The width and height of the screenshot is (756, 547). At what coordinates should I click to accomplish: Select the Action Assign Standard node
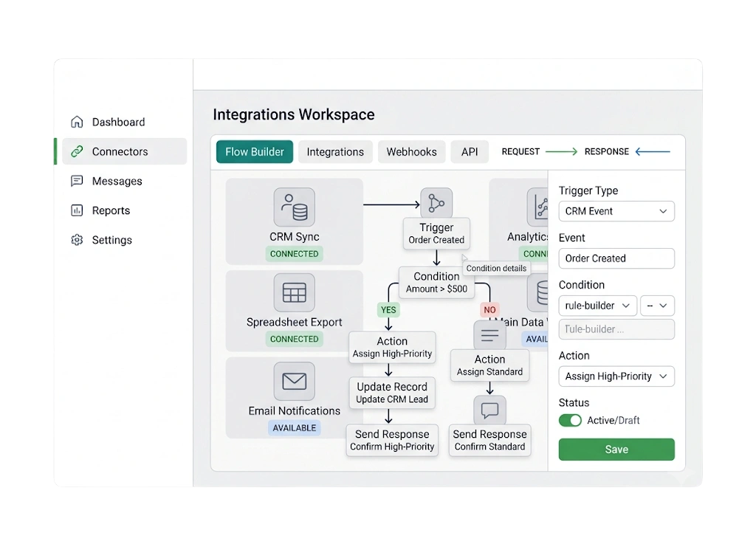click(490, 365)
